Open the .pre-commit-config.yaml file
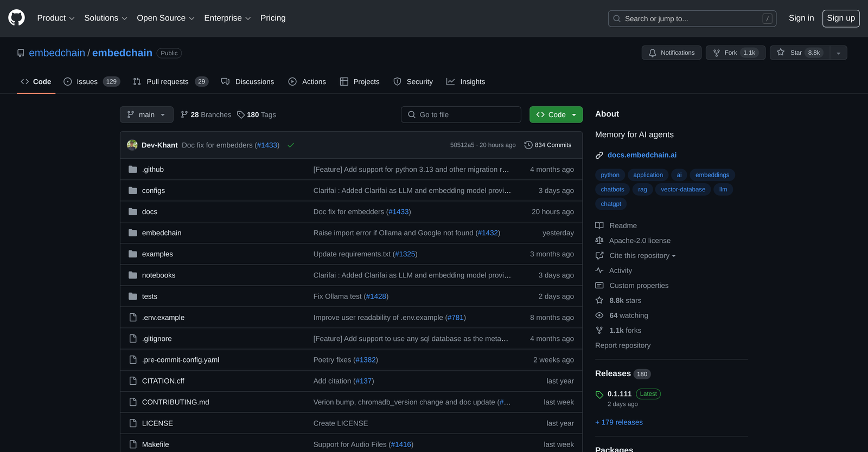The image size is (868, 452). click(181, 359)
